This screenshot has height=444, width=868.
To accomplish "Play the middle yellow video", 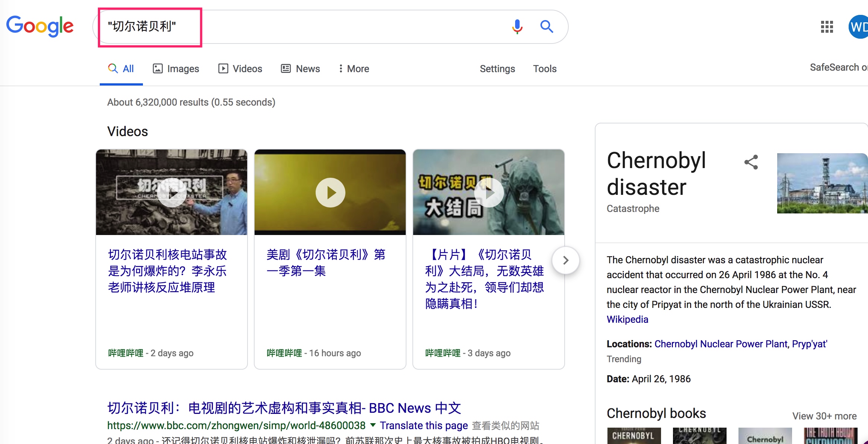I will coord(330,192).
